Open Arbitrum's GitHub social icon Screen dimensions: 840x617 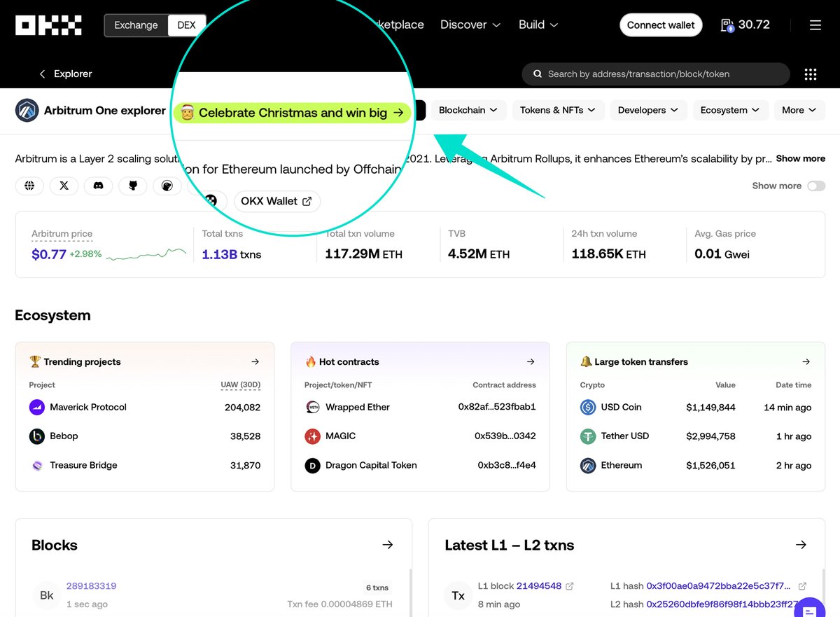tap(132, 186)
